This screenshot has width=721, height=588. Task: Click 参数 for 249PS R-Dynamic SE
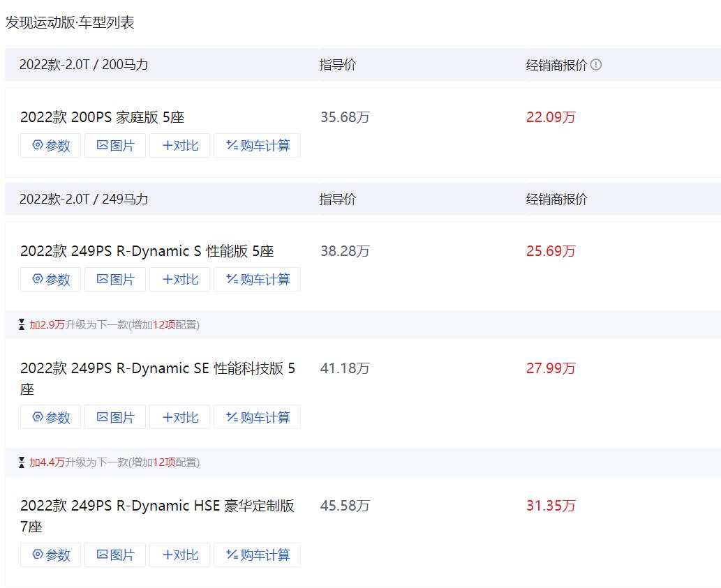click(50, 416)
